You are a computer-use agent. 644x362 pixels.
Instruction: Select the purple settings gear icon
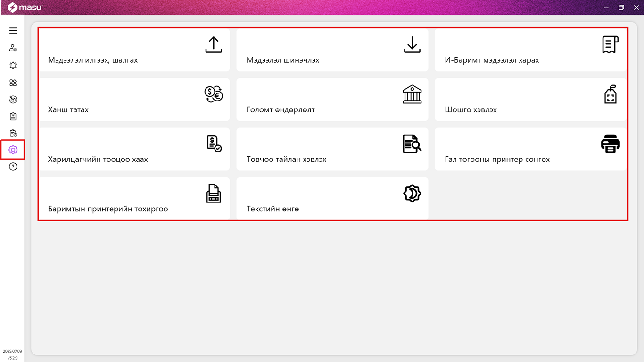pos(13,150)
